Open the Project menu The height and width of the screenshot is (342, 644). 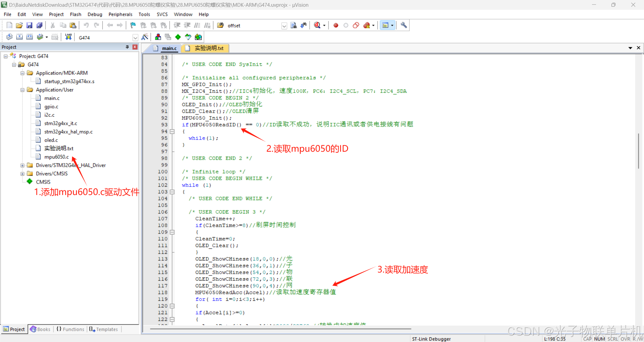coord(56,14)
